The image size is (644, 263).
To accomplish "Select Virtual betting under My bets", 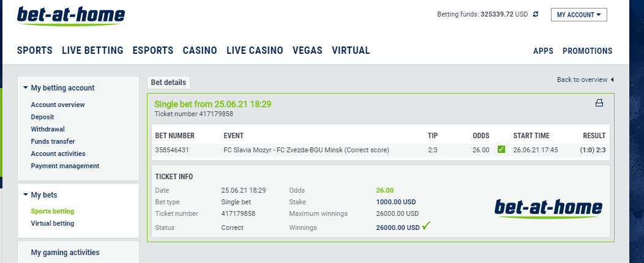I will pyautogui.click(x=53, y=224).
